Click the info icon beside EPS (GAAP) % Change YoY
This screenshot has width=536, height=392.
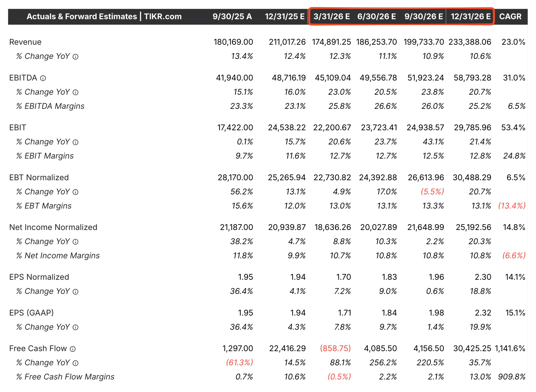click(76, 327)
